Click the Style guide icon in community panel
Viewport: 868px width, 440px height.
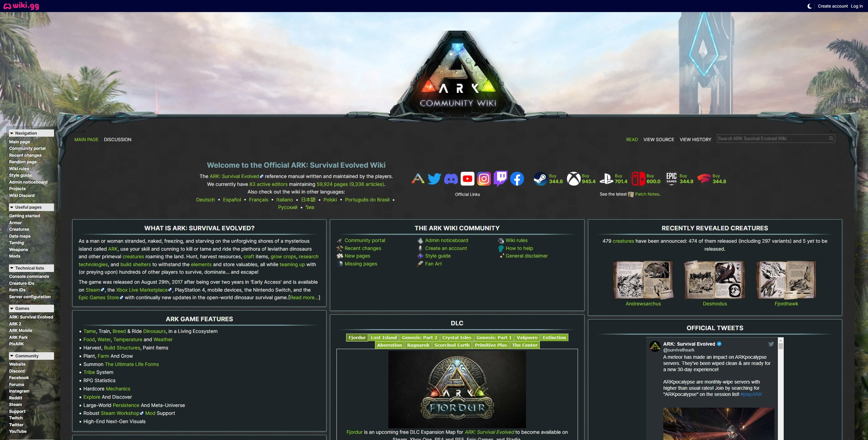420,256
